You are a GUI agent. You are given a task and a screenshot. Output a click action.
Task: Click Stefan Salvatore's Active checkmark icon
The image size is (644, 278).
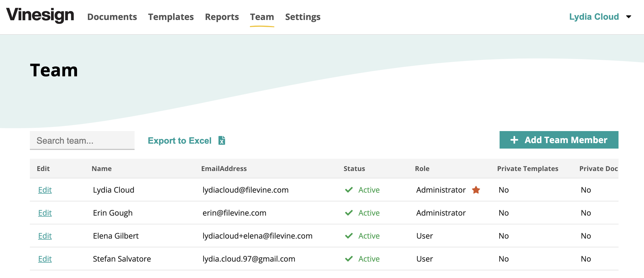tap(349, 259)
